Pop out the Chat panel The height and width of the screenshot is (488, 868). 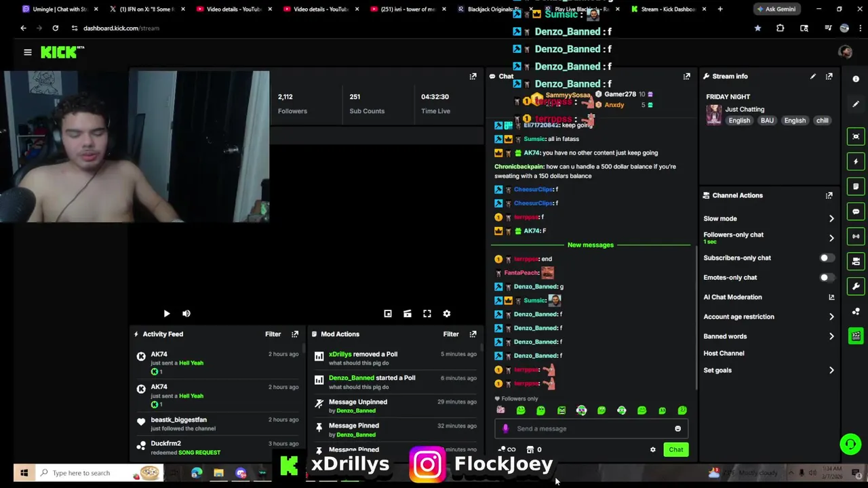click(686, 77)
